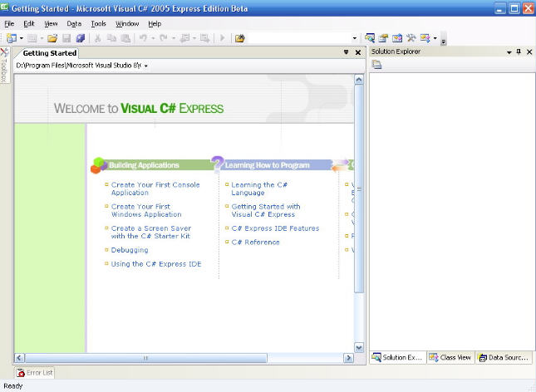The width and height of the screenshot is (536, 392).
Task: Click the New Project toolbar icon
Action: (x=12, y=38)
